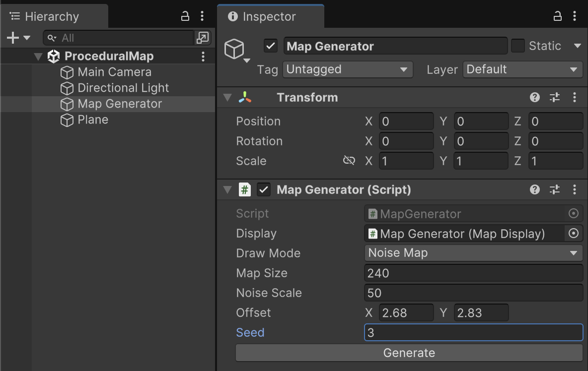Click the Transform help question mark icon
The height and width of the screenshot is (371, 588).
click(535, 97)
